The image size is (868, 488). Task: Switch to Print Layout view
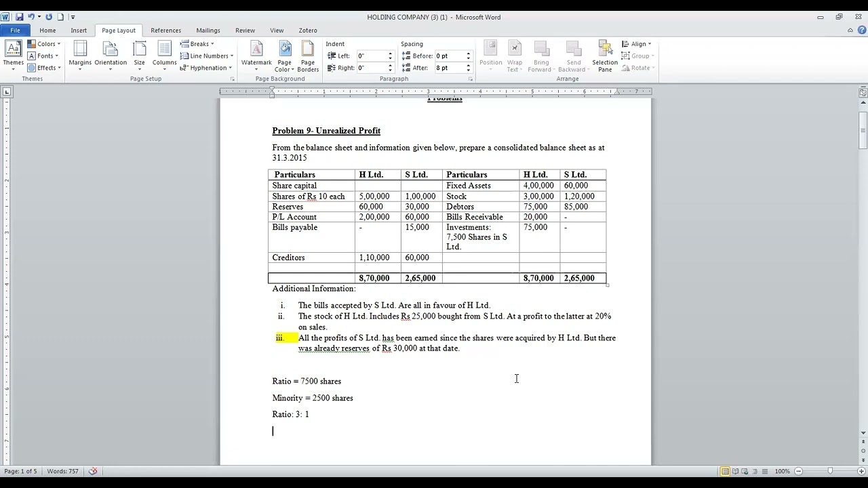tap(725, 471)
